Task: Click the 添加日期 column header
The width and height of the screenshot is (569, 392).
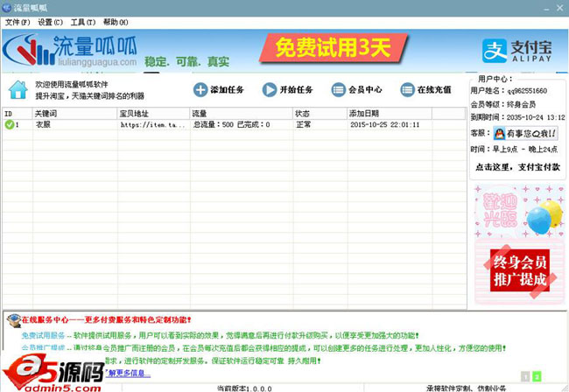Action: coord(390,114)
